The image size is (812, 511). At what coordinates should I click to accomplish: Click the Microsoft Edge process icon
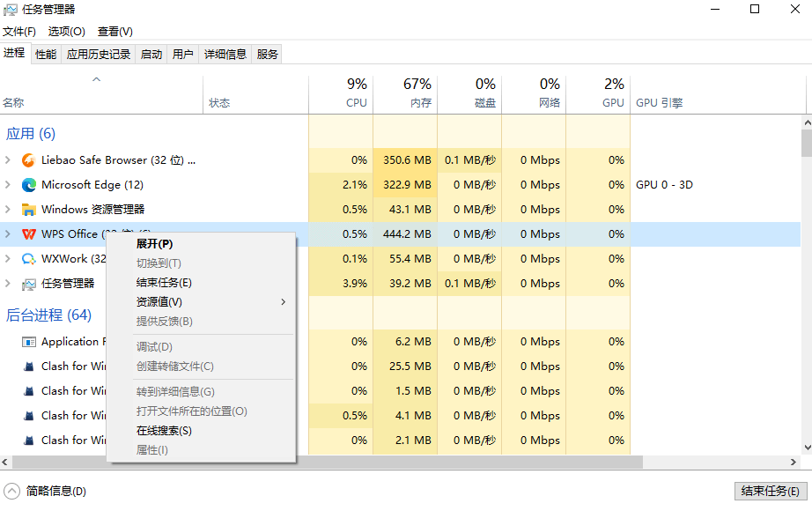[28, 185]
